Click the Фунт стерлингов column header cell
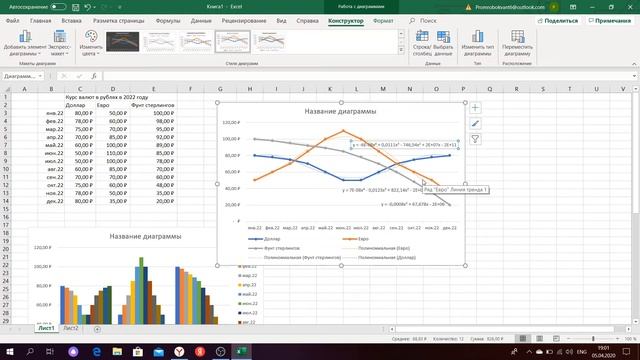 (x=153, y=105)
